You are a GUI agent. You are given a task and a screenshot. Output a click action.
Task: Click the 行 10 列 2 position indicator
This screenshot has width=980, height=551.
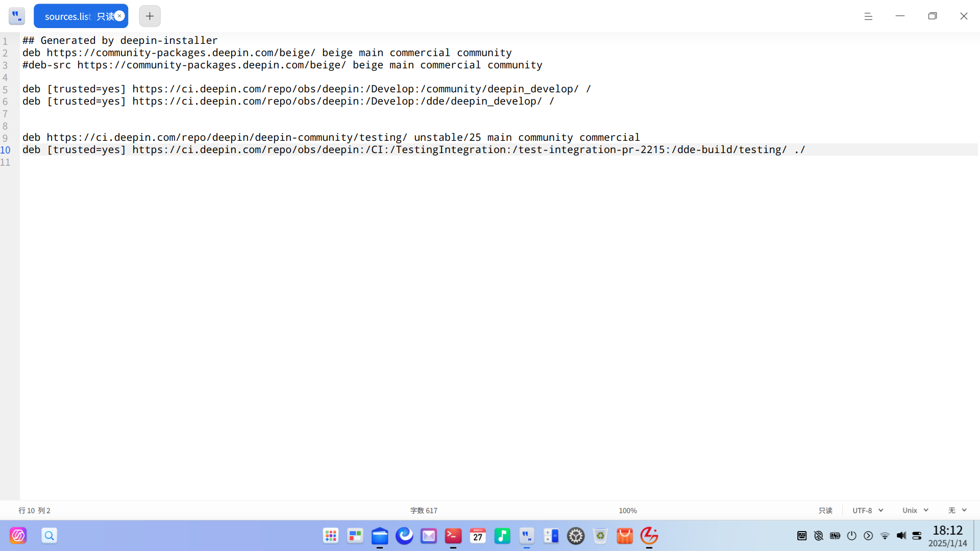34,510
